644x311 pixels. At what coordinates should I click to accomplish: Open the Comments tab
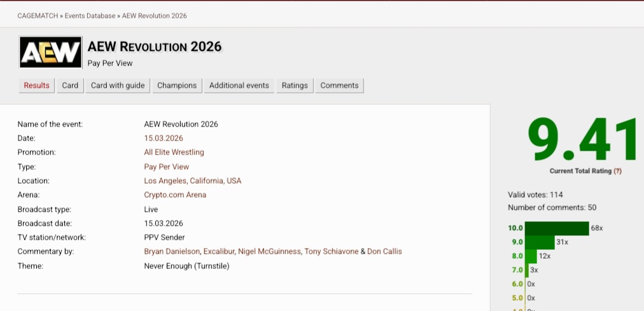(340, 85)
